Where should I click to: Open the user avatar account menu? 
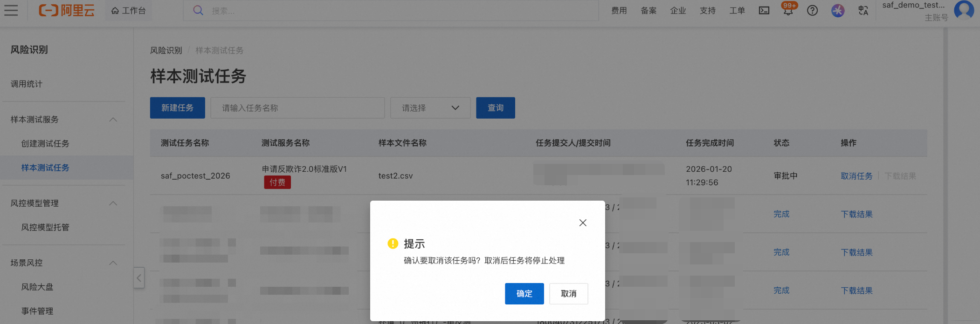[x=964, y=10]
